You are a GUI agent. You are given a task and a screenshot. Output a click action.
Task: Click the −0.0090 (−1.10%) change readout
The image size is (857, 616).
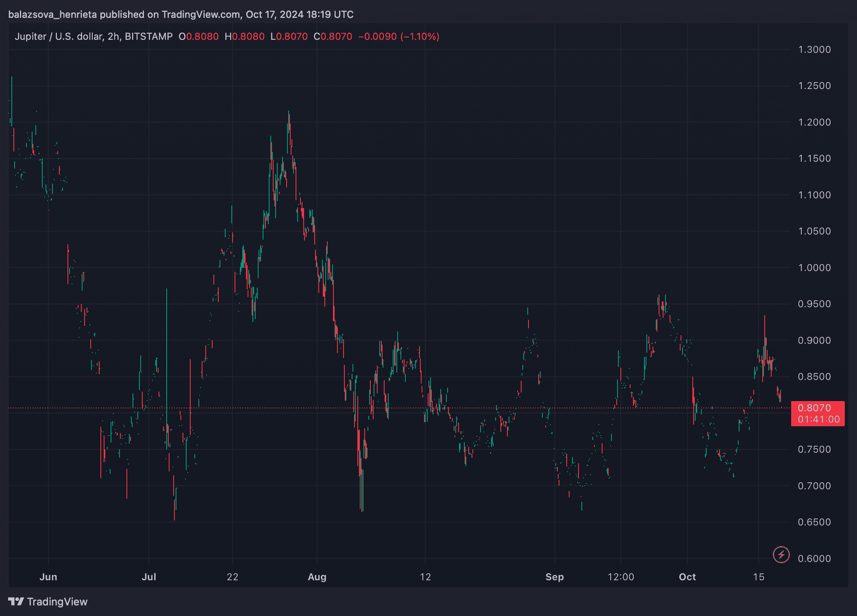click(x=398, y=37)
